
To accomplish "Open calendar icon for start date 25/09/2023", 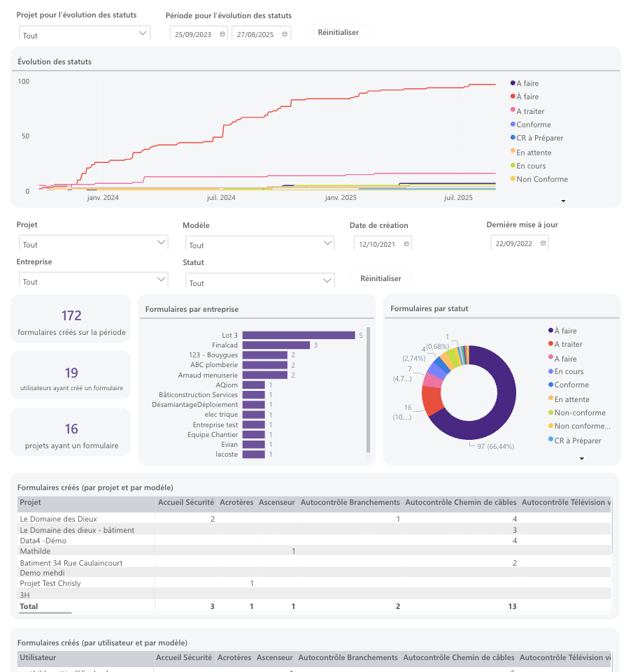I will click(222, 34).
